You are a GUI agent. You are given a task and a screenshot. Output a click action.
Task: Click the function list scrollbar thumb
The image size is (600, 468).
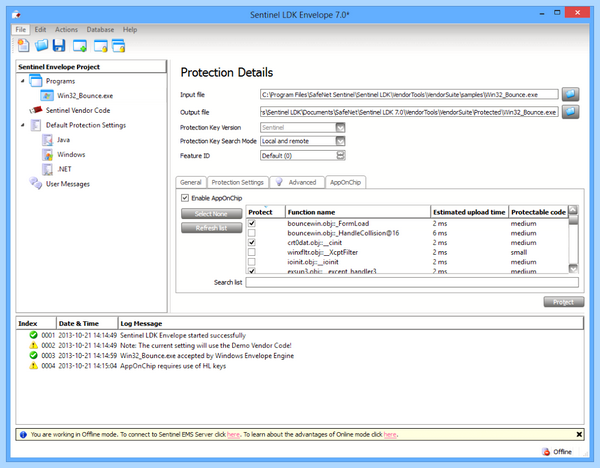(573, 220)
